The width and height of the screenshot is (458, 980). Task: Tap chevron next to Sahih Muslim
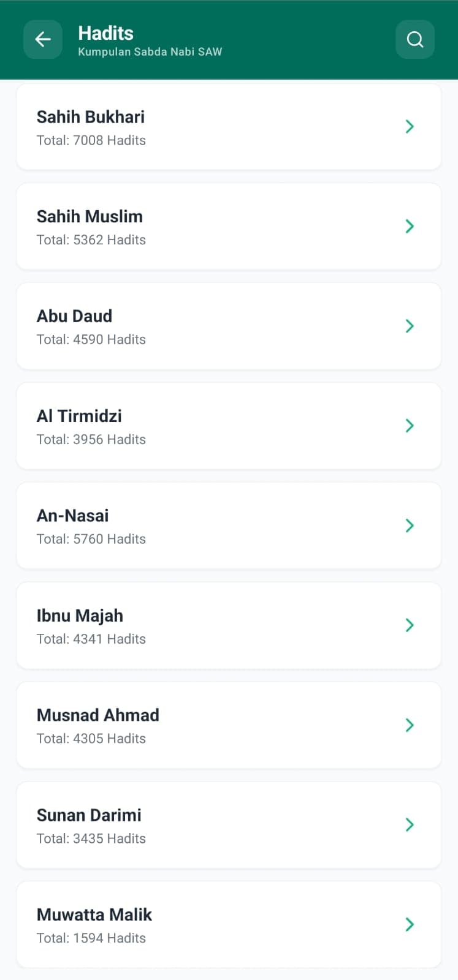(410, 227)
